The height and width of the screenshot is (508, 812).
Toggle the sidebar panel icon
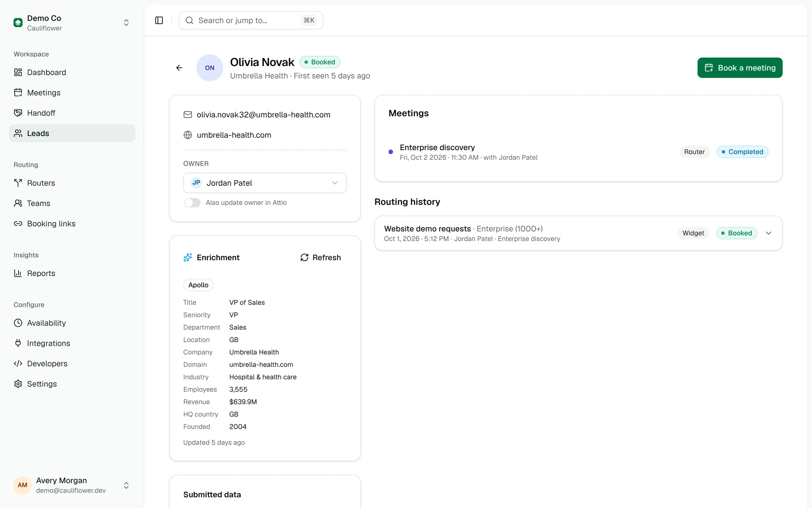pyautogui.click(x=159, y=21)
